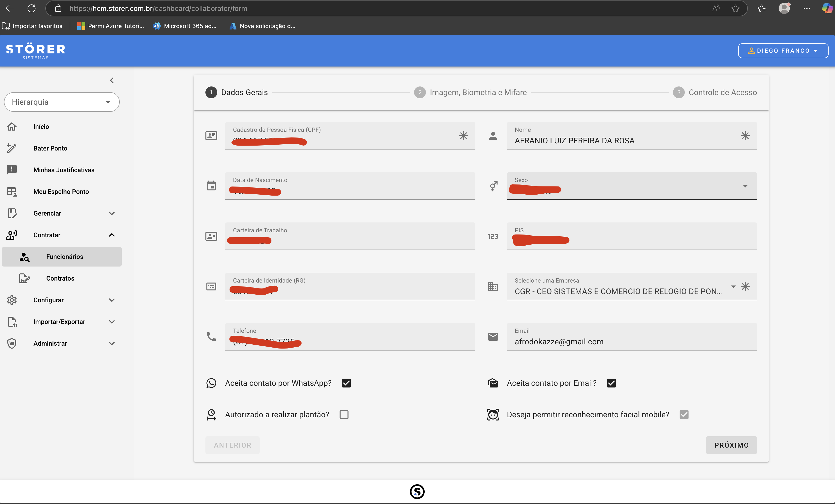Open the Hierarquia dropdown
Image resolution: width=835 pixels, height=504 pixels.
[x=62, y=102]
